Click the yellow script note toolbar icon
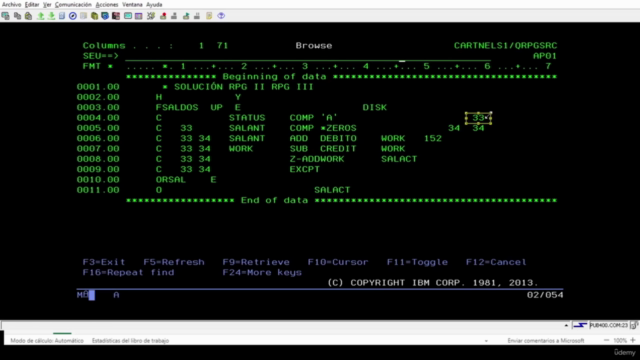This screenshot has width=640, height=360. [x=209, y=16]
